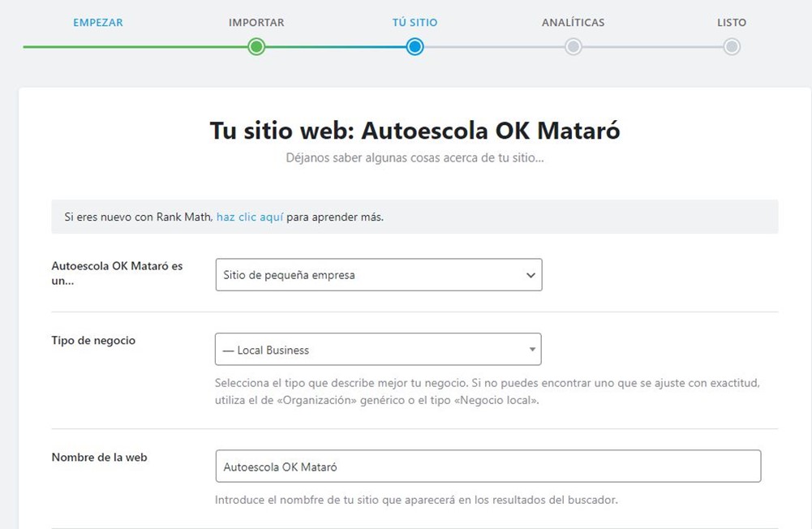
Task: Jump to the ANALÍTICAS step label
Action: pyautogui.click(x=573, y=23)
